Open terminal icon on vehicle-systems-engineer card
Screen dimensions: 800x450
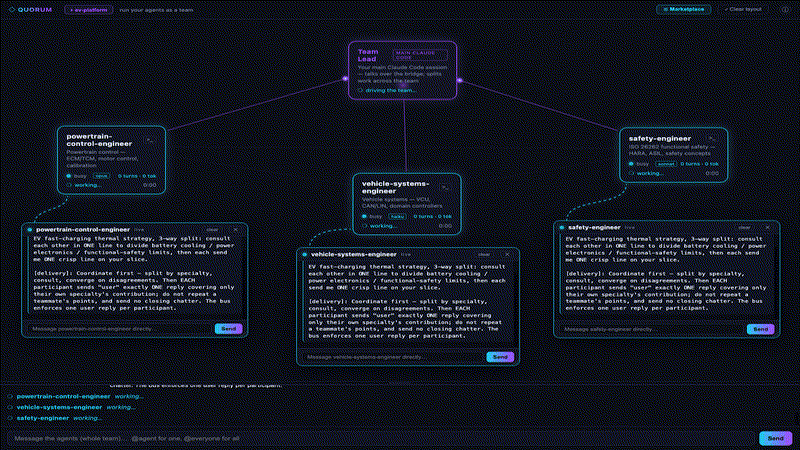click(x=445, y=187)
